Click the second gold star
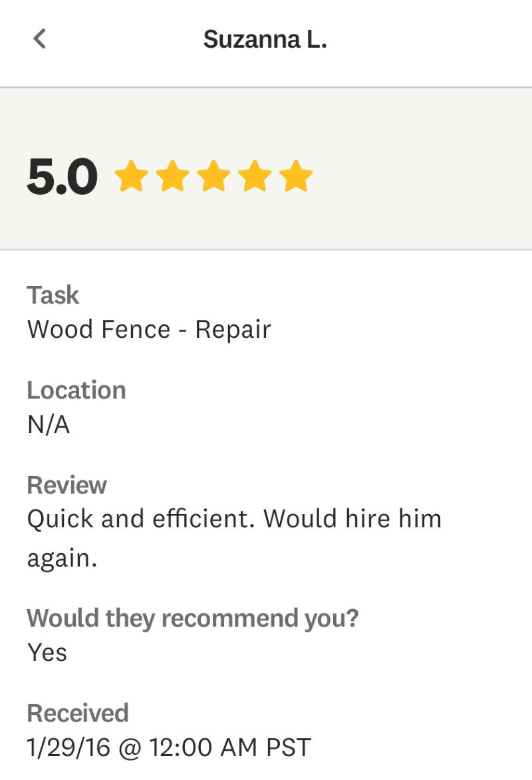This screenshot has height=780, width=532. [x=172, y=176]
